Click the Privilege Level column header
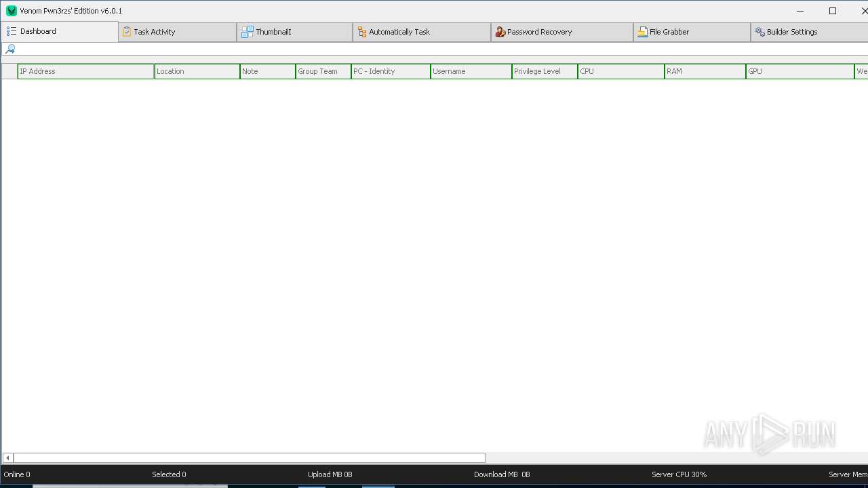Viewport: 868px width, 488px height. tap(545, 71)
